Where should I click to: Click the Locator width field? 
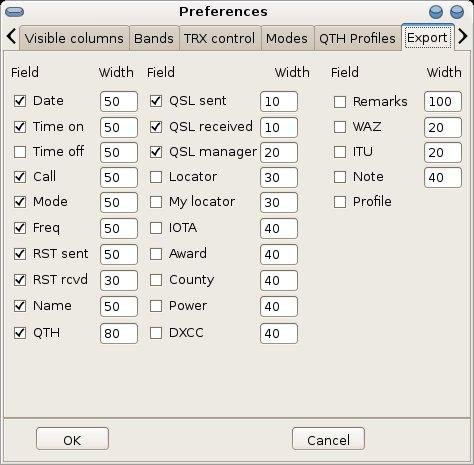coord(279,177)
